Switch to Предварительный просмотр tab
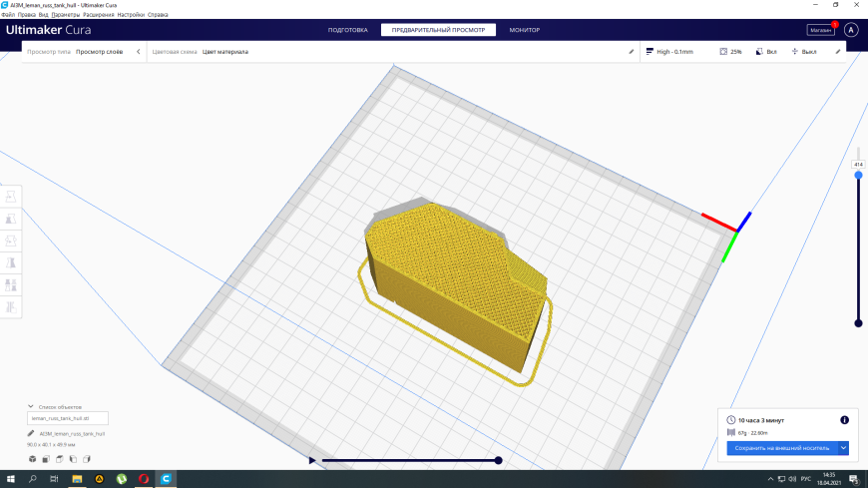868x488 pixels. (x=438, y=30)
